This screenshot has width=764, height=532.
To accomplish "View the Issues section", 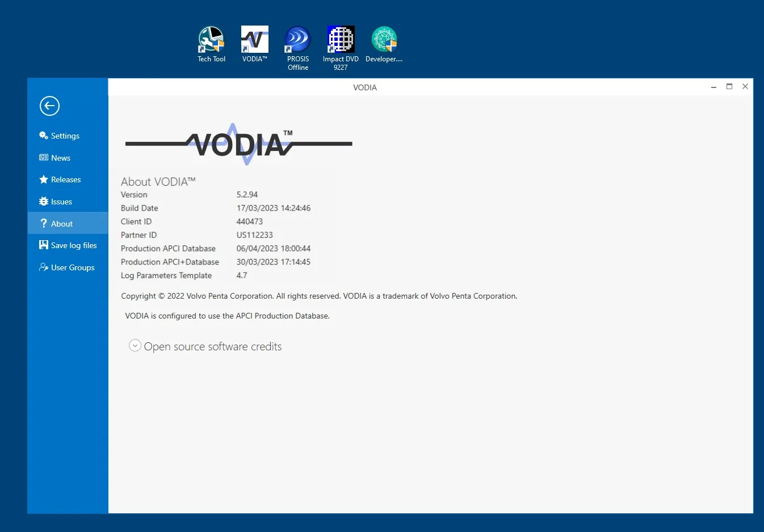I will coord(61,202).
